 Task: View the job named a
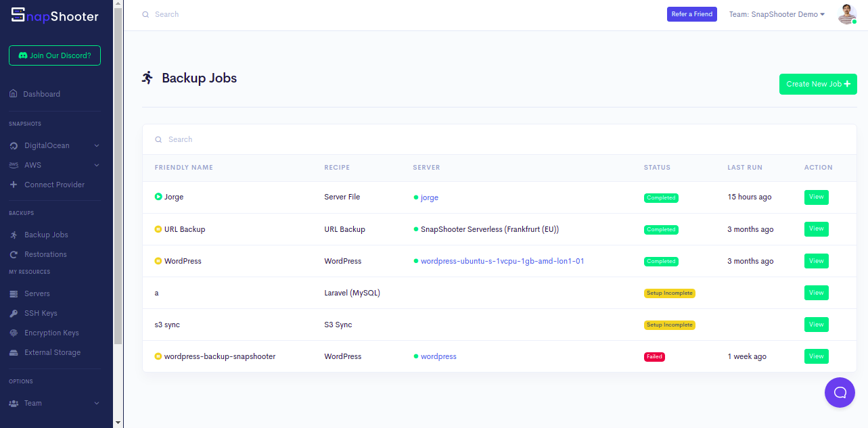[817, 293]
